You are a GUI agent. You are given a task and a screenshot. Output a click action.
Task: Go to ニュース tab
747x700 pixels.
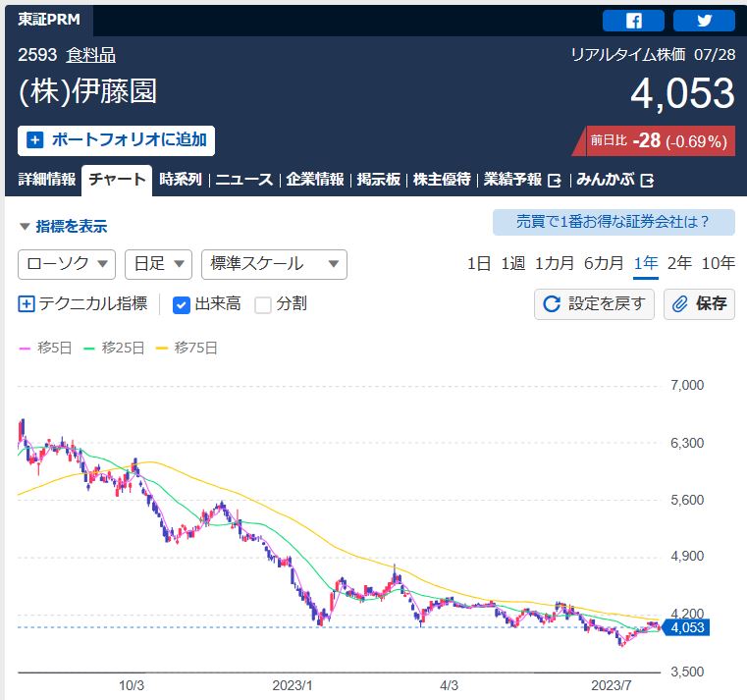click(243, 180)
